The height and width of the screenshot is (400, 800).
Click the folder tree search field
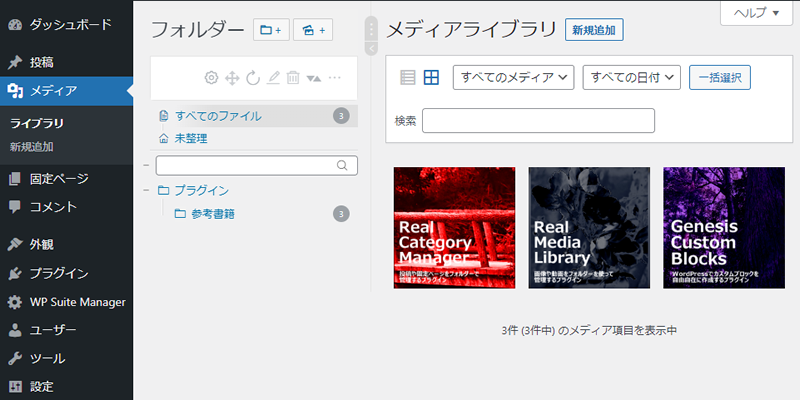pos(257,165)
